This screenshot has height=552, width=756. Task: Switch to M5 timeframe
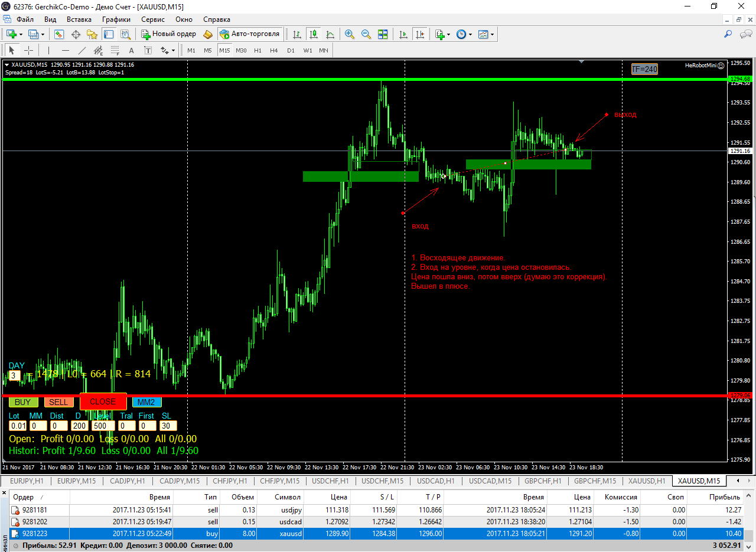[x=208, y=50]
